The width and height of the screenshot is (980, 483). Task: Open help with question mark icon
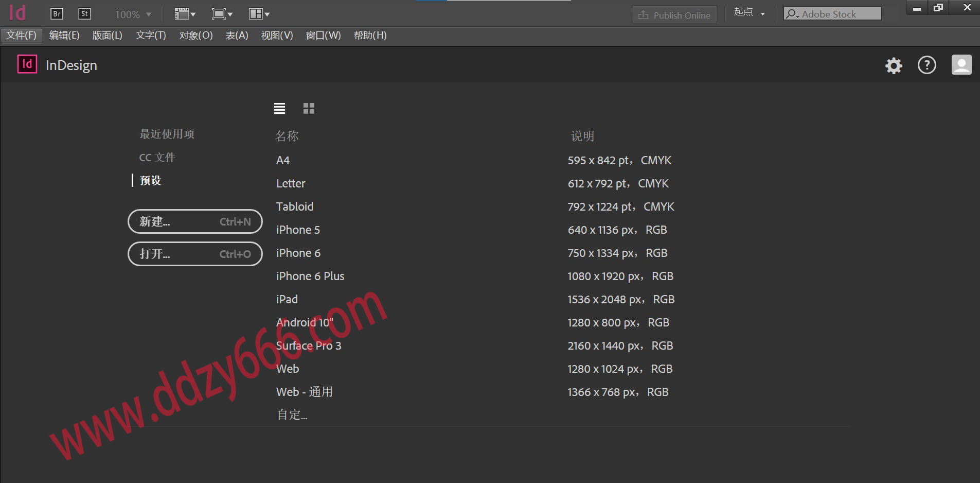(x=927, y=65)
